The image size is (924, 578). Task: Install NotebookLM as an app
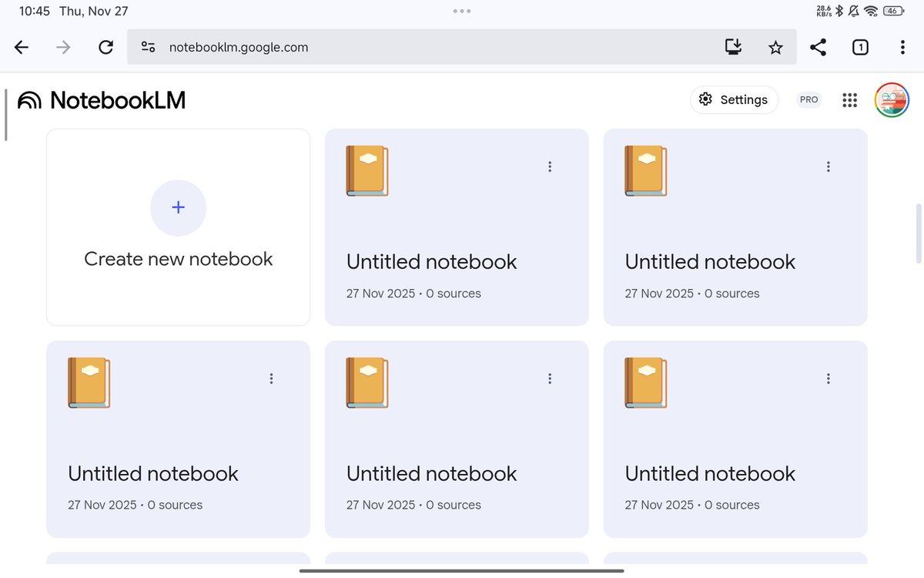(x=732, y=47)
